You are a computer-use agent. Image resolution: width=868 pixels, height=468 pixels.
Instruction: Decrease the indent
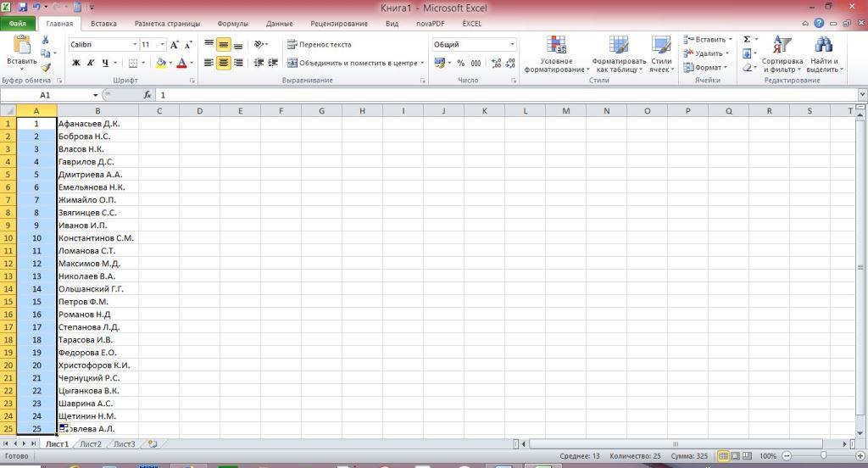tap(259, 63)
